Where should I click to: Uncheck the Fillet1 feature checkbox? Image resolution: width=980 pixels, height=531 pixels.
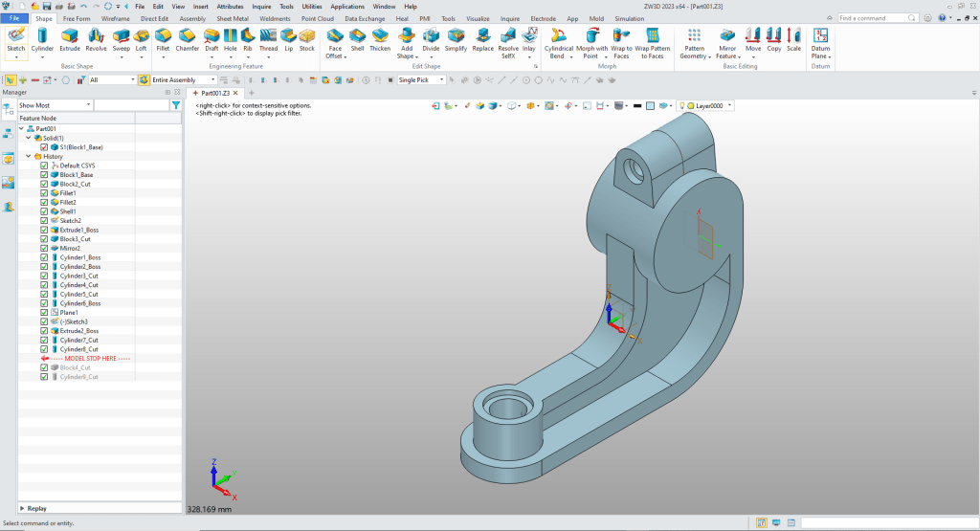(x=44, y=193)
